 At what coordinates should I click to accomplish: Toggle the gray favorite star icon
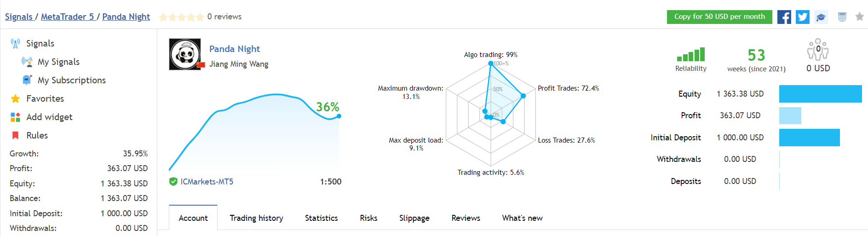tap(859, 17)
